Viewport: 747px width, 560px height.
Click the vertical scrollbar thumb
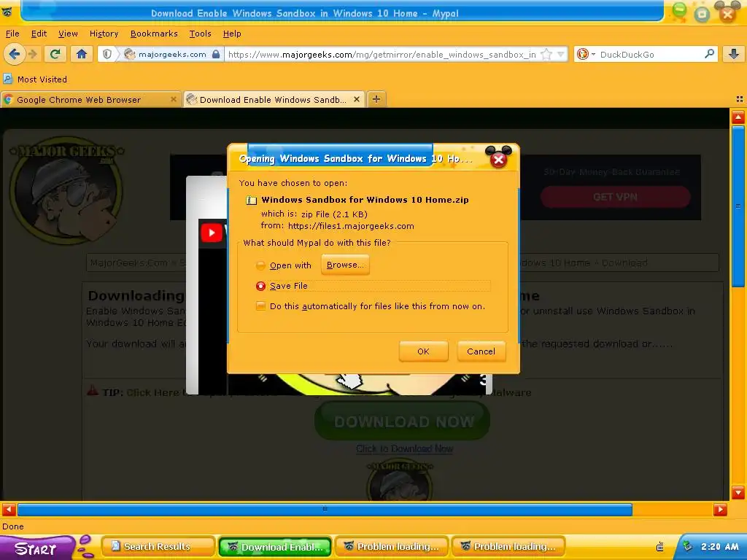point(738,206)
